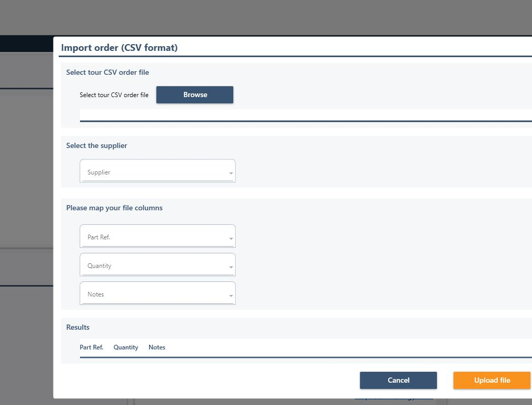
Task: Open the Supplier dropdown
Action: (x=157, y=172)
